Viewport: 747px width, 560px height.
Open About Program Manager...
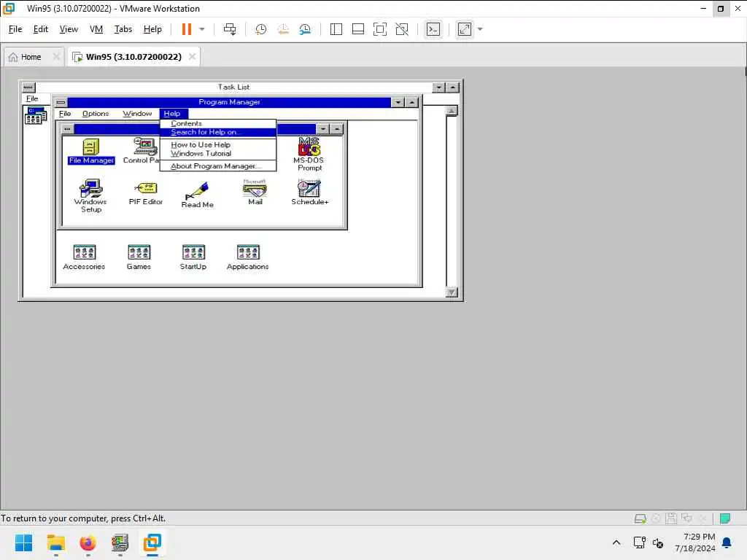[x=217, y=166]
